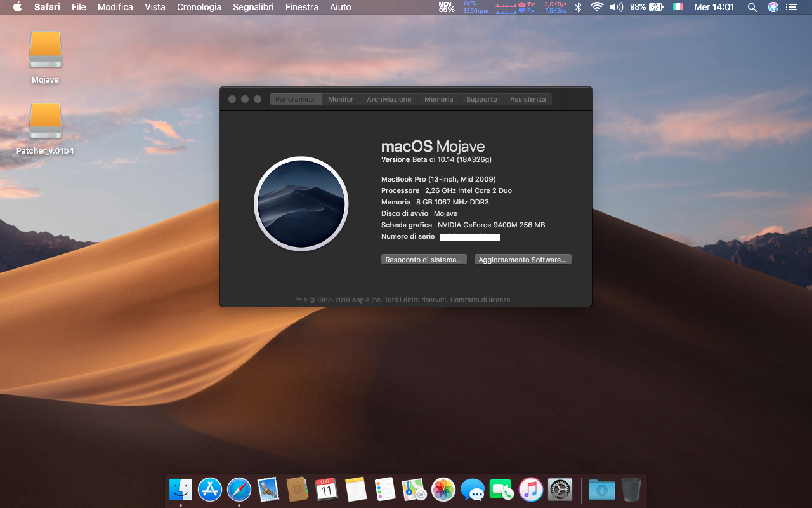Image resolution: width=812 pixels, height=508 pixels.
Task: Open iTunes from the Dock
Action: [531, 490]
